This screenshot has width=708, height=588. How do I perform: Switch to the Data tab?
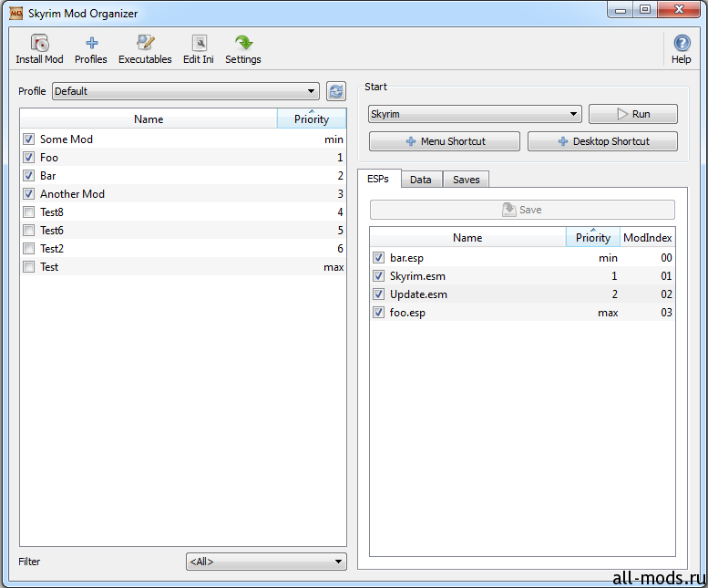pyautogui.click(x=421, y=180)
